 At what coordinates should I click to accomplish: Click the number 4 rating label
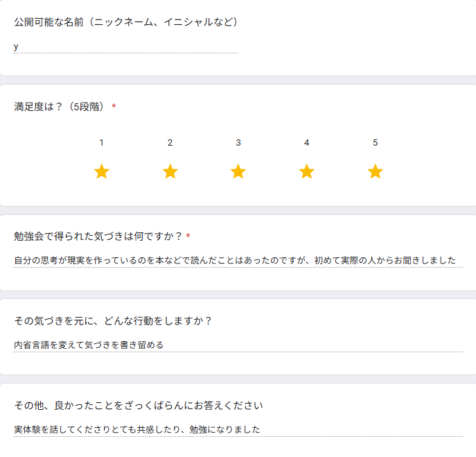click(307, 143)
